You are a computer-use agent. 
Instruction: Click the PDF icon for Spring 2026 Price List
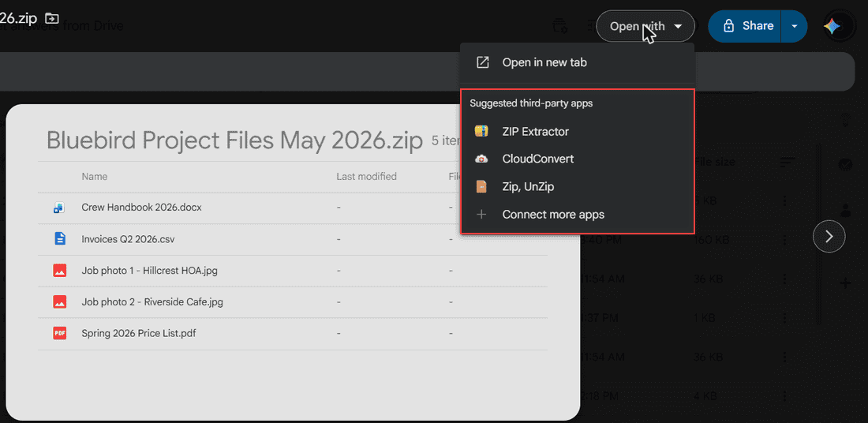pos(59,333)
